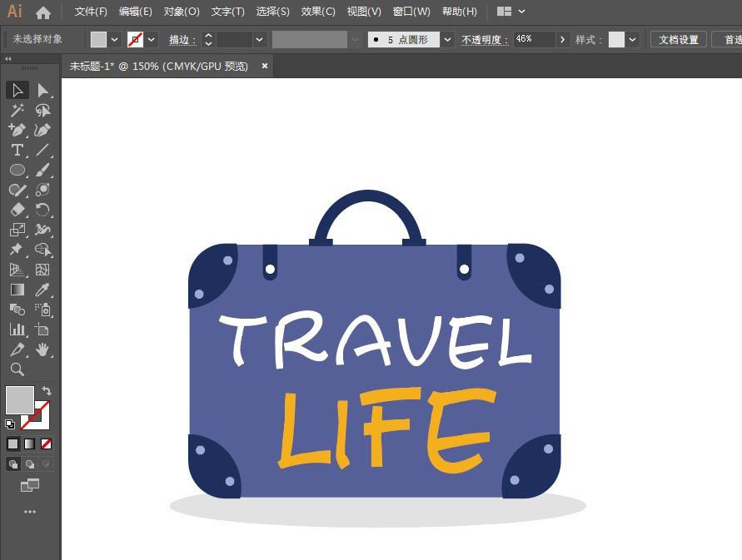Reset to default fill and stroke

point(10,424)
